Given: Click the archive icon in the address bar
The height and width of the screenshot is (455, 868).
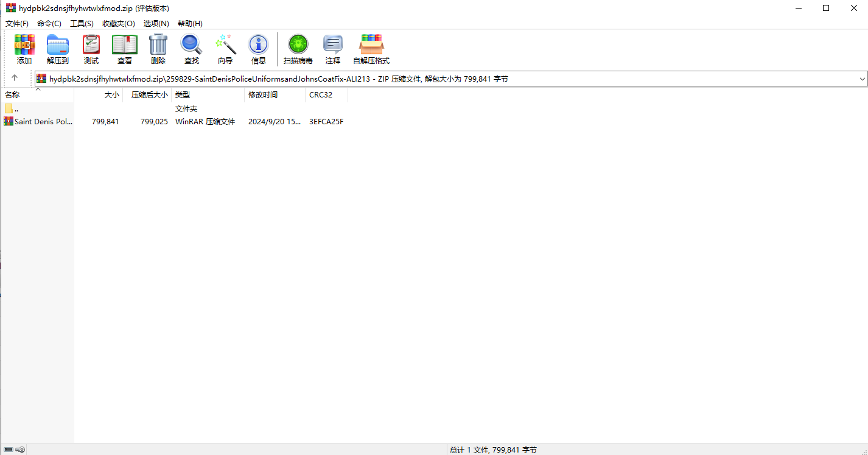Looking at the screenshot, I should pyautogui.click(x=41, y=79).
